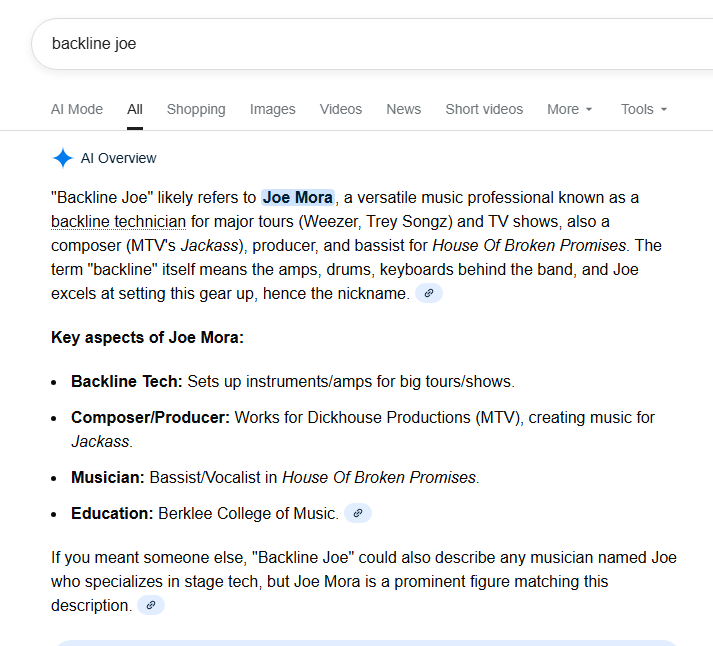Click the highlighted Joe Mora link
Image resolution: width=713 pixels, height=646 pixels.
[297, 197]
